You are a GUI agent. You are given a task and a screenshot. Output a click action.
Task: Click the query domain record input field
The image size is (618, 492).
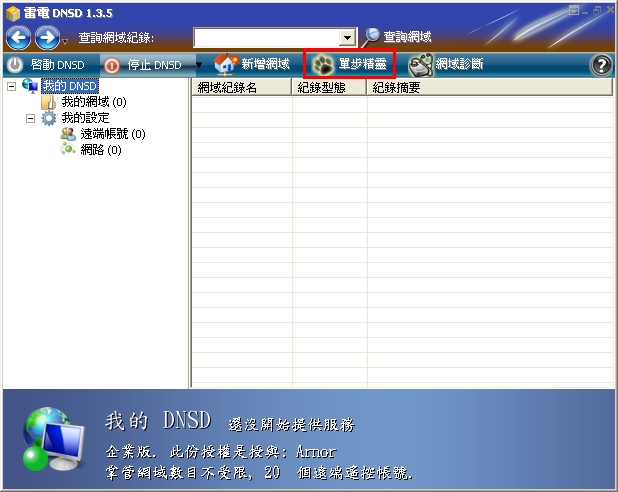point(266,38)
